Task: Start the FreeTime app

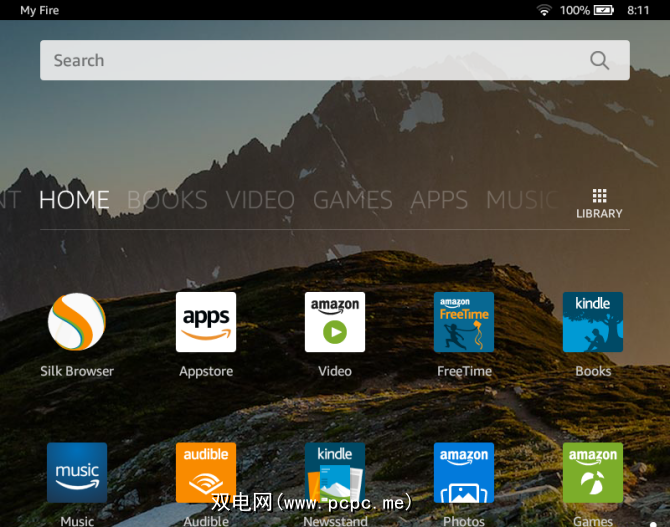Action: point(464,322)
